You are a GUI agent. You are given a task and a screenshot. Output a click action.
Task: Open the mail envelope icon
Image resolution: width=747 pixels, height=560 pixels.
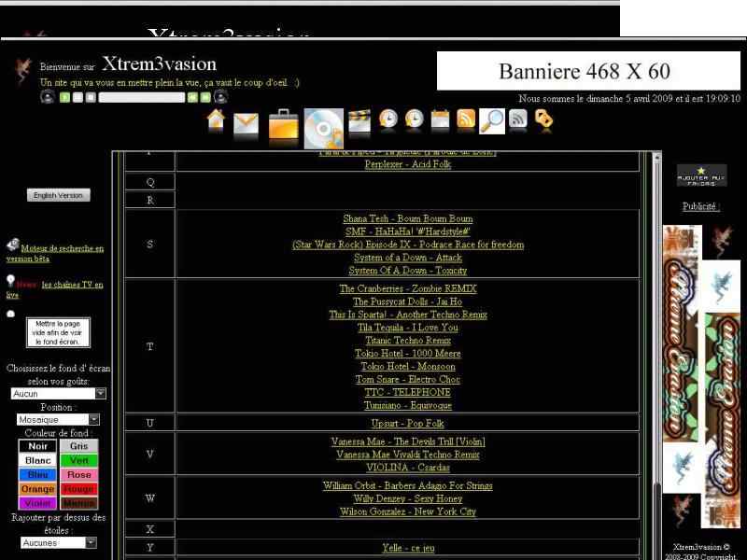tap(246, 125)
